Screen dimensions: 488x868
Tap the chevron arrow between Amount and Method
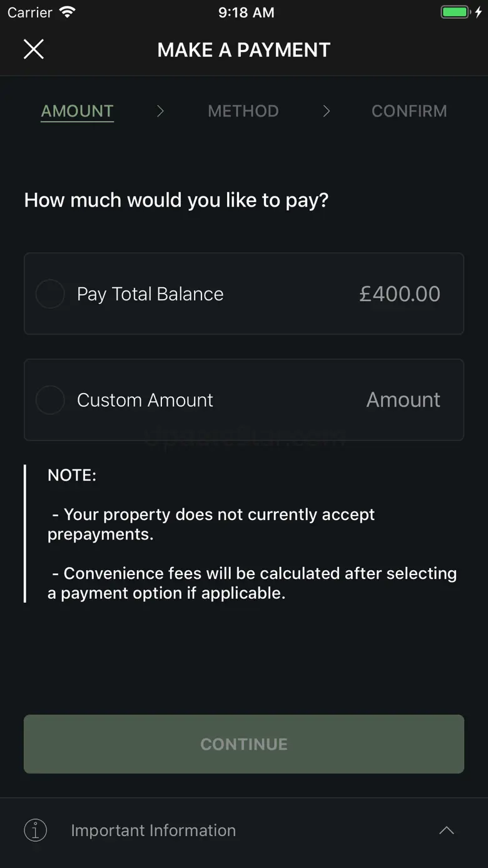(x=160, y=111)
